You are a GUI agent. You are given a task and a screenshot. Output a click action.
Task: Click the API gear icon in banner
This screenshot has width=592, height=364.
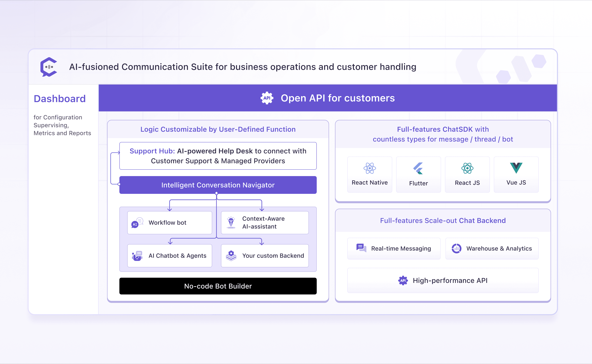point(267,98)
